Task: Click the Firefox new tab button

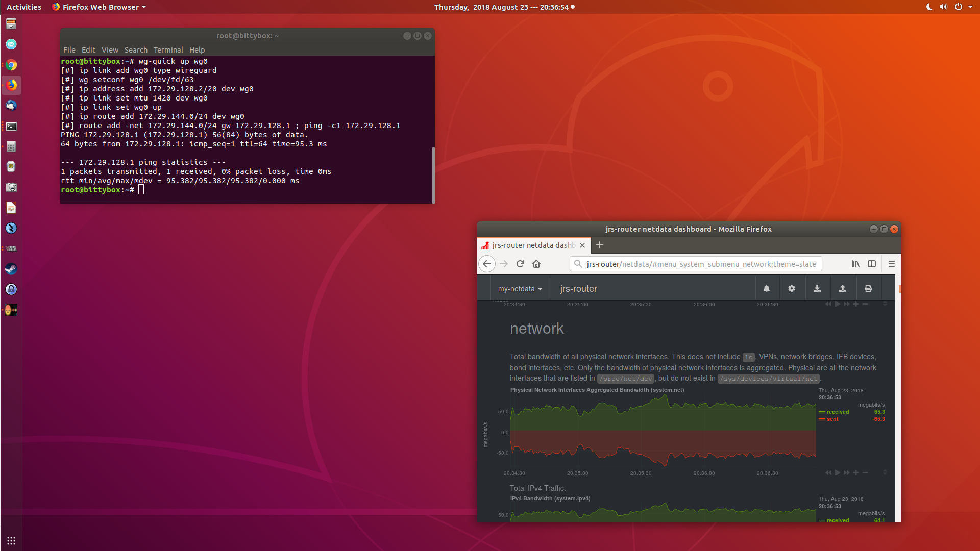Action: (x=600, y=244)
